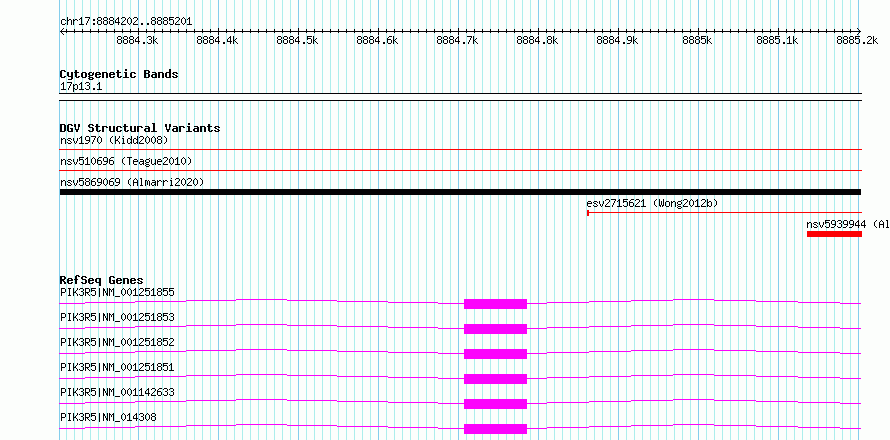Click the thick red nsv5939944 bar
Screen dimensions: 890x440
click(834, 234)
